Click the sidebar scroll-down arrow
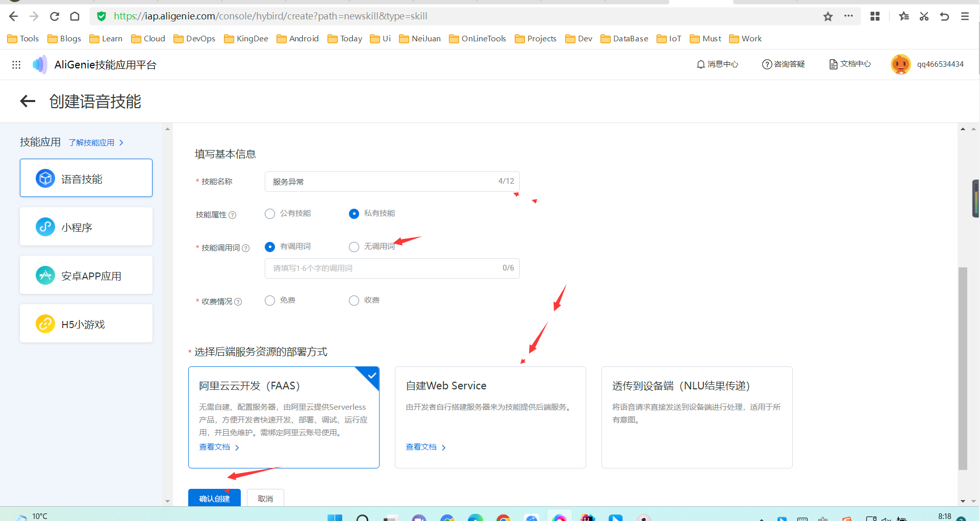 click(167, 502)
